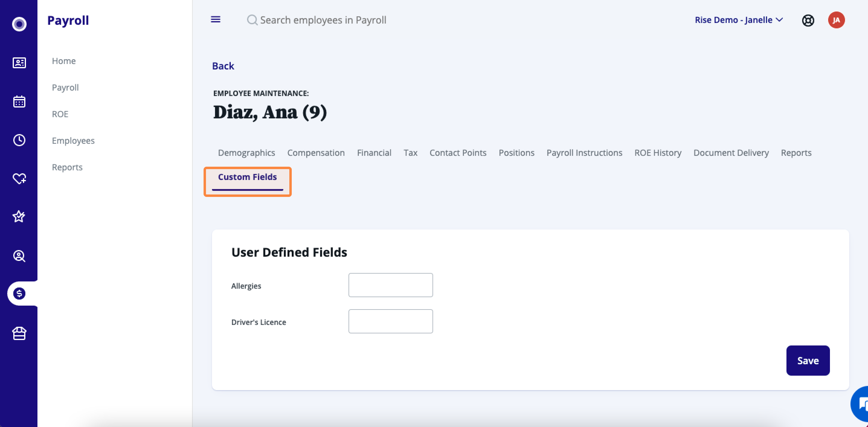Open the JA user avatar
868x427 pixels.
[836, 20]
